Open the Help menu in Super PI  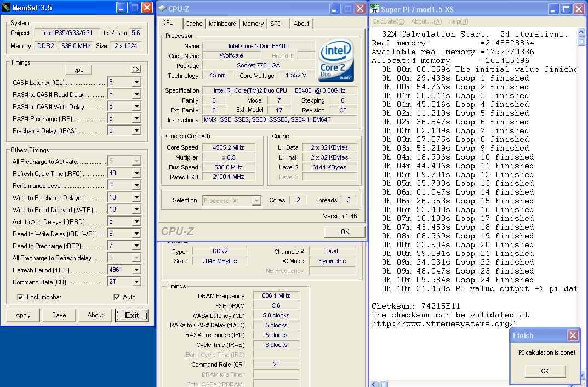pos(458,22)
